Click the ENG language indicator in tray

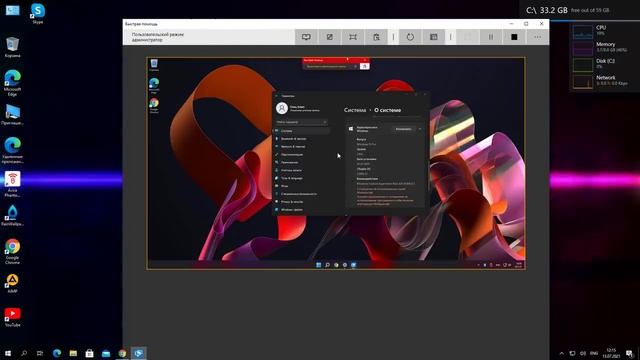pyautogui.click(x=594, y=353)
